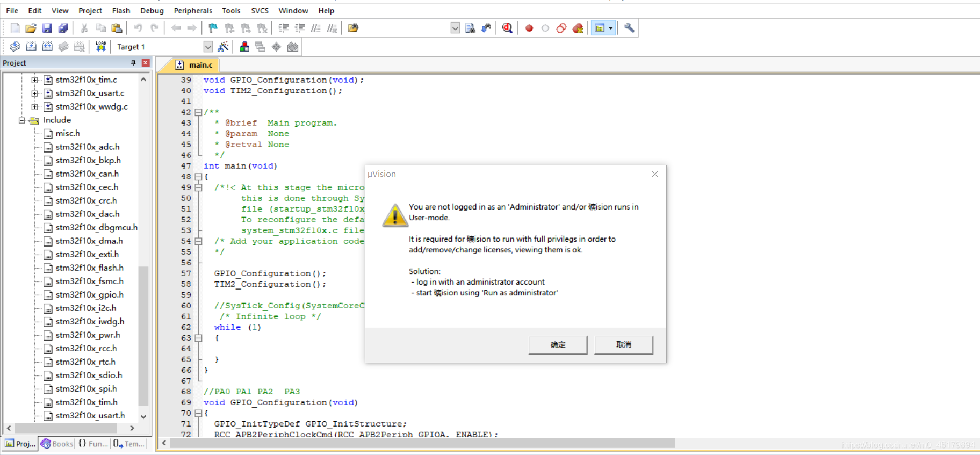The height and width of the screenshot is (455, 980).
Task: Click 取消 to cancel the µVision dialog
Action: coord(624,345)
